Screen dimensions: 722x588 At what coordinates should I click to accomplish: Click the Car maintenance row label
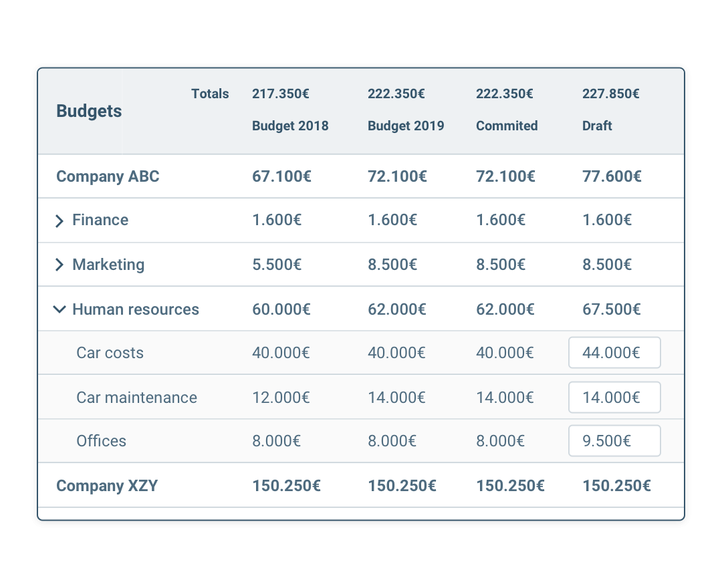137,397
